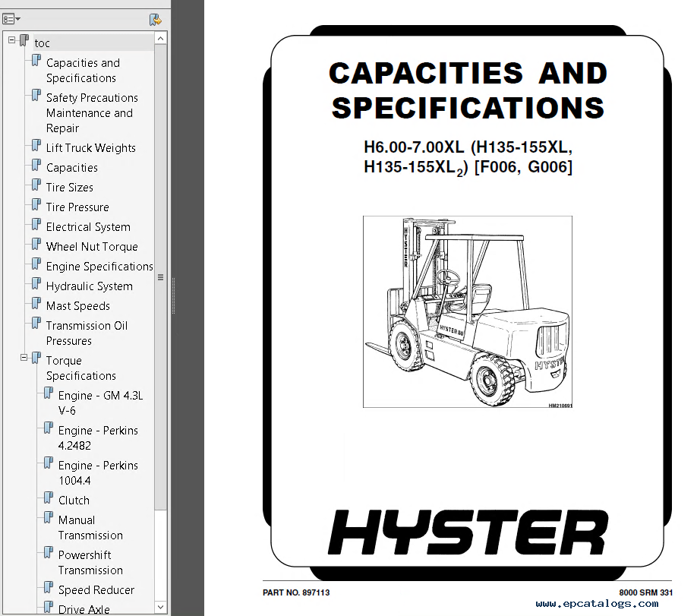Select the Drive Axle bookmark
This screenshot has height=616, width=697.
[84, 609]
